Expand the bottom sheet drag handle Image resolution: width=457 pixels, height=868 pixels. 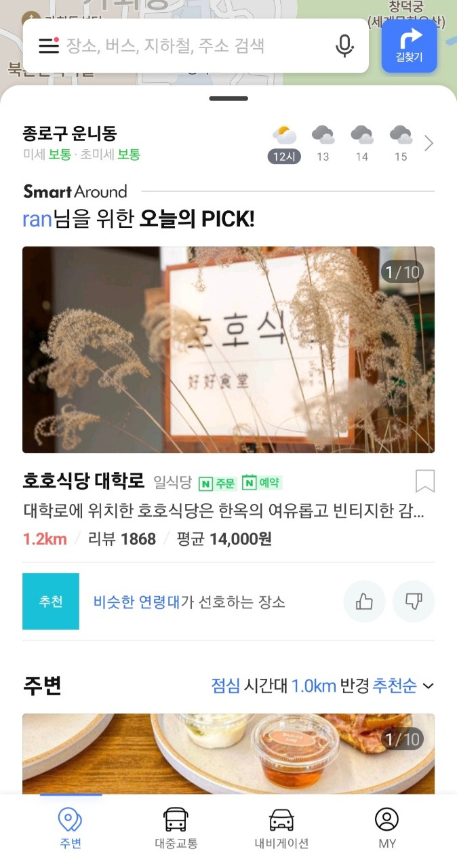tap(228, 99)
